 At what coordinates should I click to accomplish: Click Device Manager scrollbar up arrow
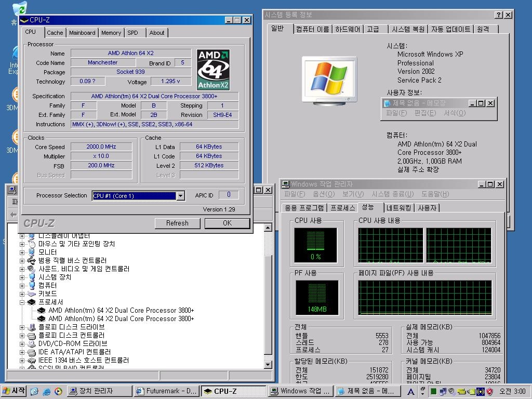point(268,228)
